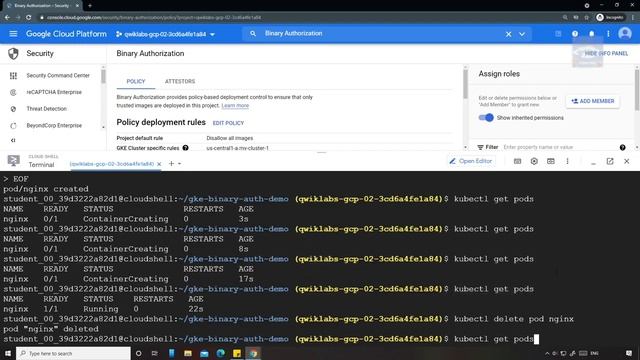Open Google Cloud Platform home logo
Screen dimensions: 640x360
66,34
